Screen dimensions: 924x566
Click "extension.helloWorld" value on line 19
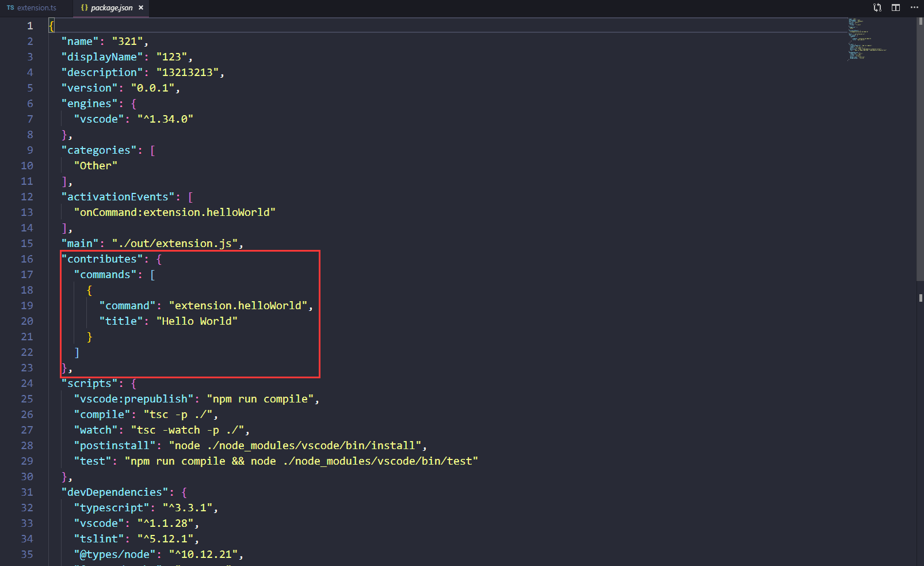click(x=238, y=306)
